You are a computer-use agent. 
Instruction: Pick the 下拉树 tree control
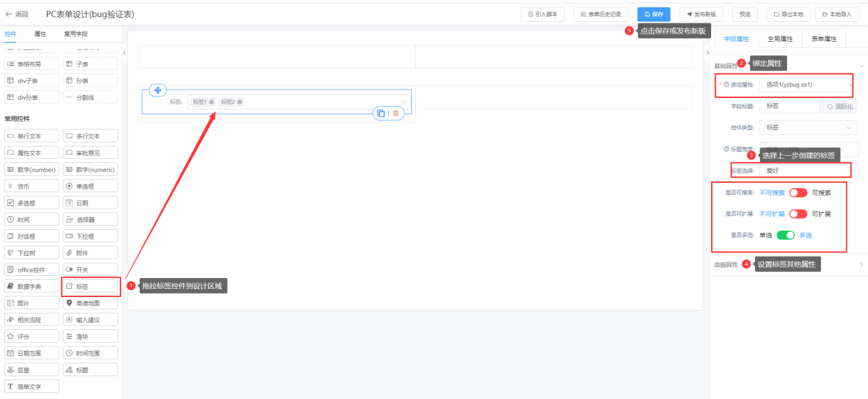32,253
